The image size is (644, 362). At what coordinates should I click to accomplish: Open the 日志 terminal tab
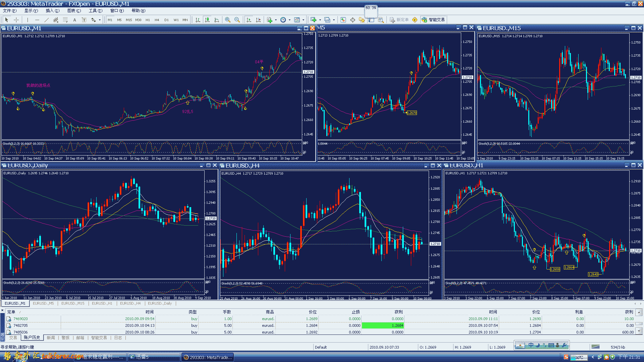118,338
